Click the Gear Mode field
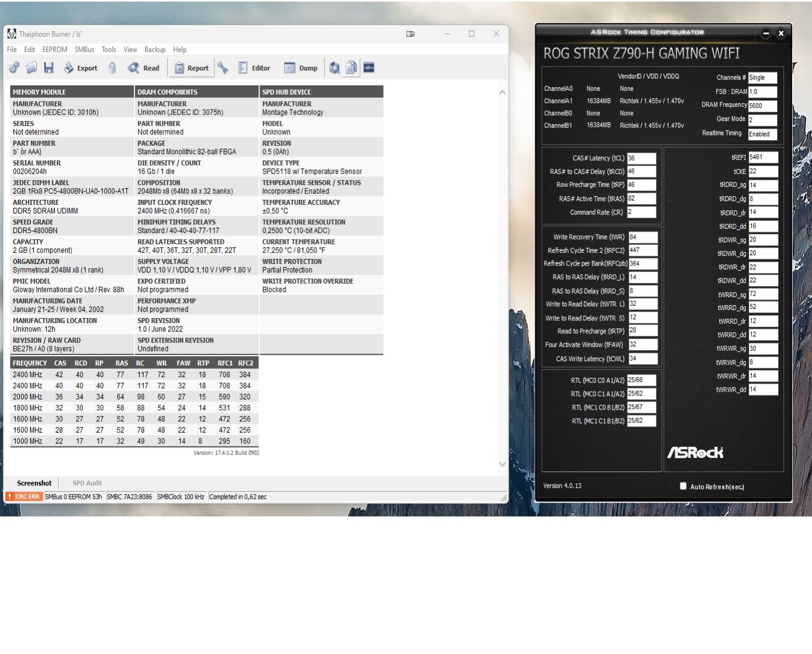This screenshot has width=812, height=654. coord(763,120)
